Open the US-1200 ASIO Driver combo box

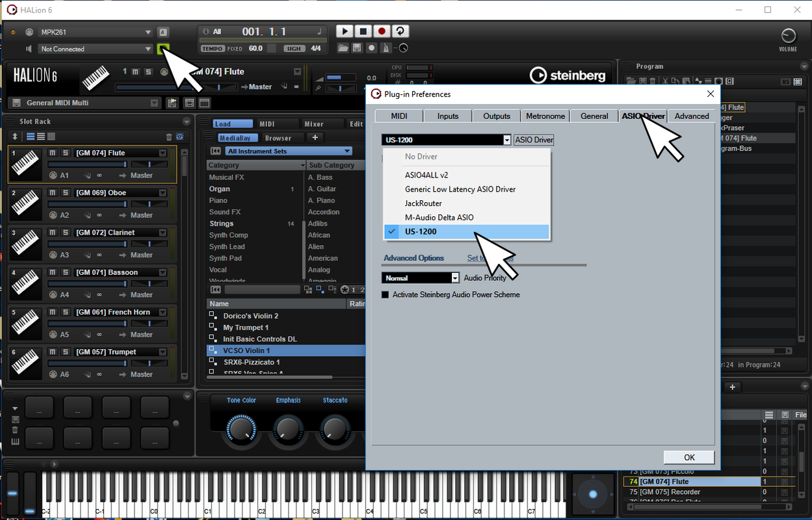click(447, 140)
